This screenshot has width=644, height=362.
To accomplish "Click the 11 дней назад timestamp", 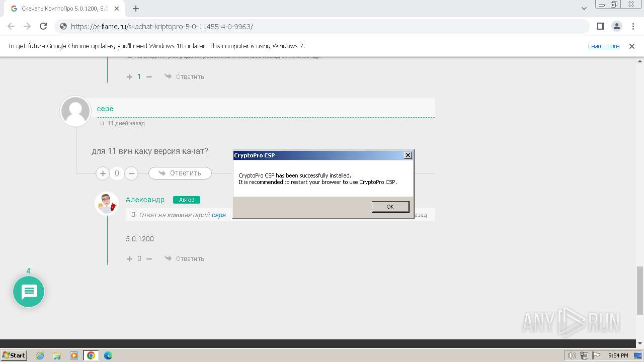I will pos(126,123).
